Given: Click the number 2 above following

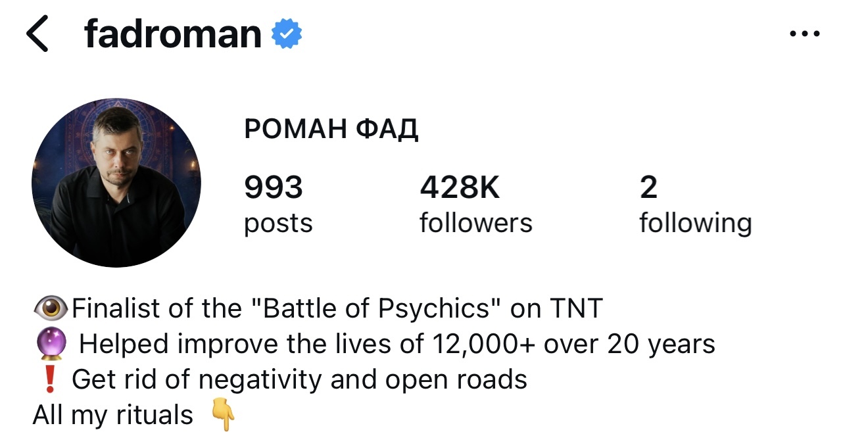Looking at the screenshot, I should tap(648, 188).
